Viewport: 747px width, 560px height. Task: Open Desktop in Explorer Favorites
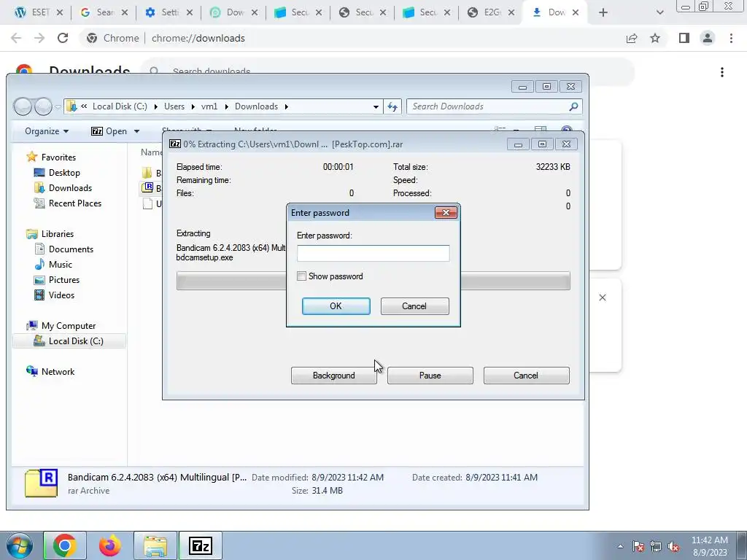click(x=64, y=172)
